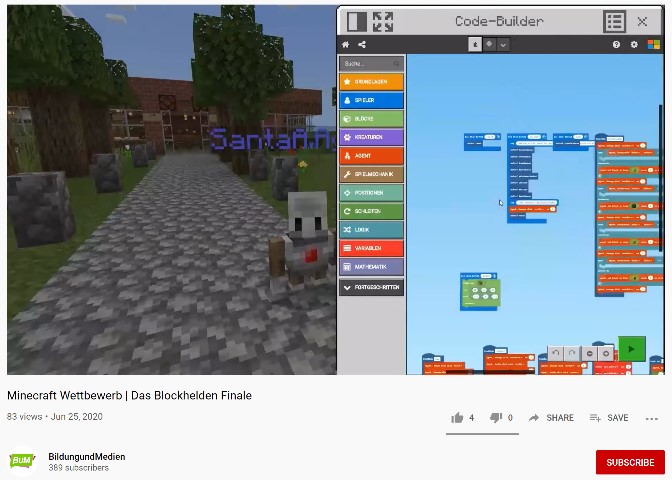Viewport: 672px width, 480px height.
Task: Zoom in the workspace with plus button
Action: pos(606,353)
